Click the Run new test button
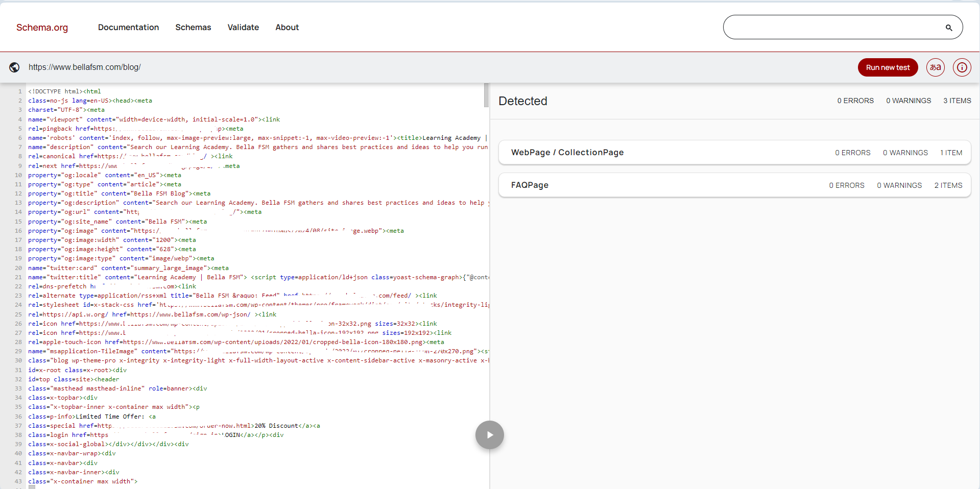The image size is (980, 489). click(x=888, y=67)
